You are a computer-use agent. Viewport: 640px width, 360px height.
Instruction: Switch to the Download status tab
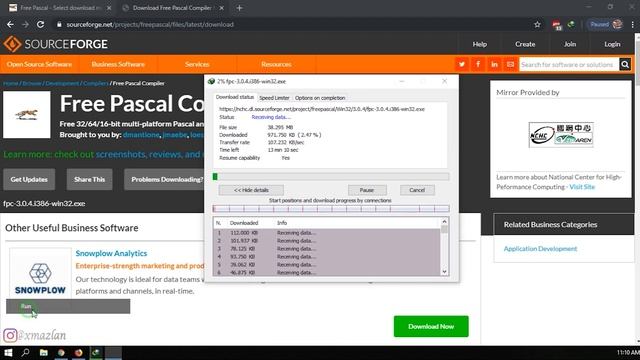pos(235,98)
